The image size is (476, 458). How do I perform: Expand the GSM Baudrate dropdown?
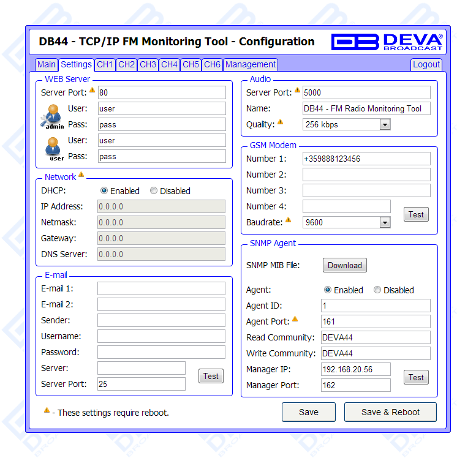coord(385,223)
